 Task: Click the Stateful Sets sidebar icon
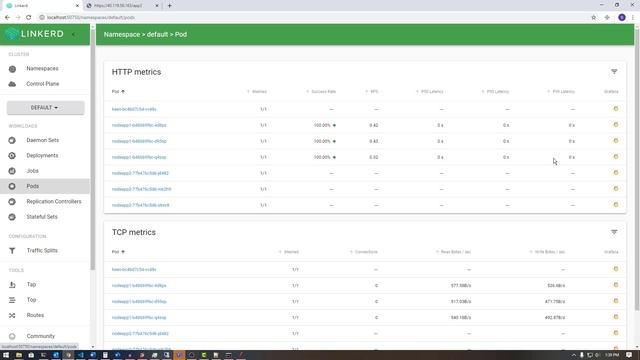pos(12,217)
